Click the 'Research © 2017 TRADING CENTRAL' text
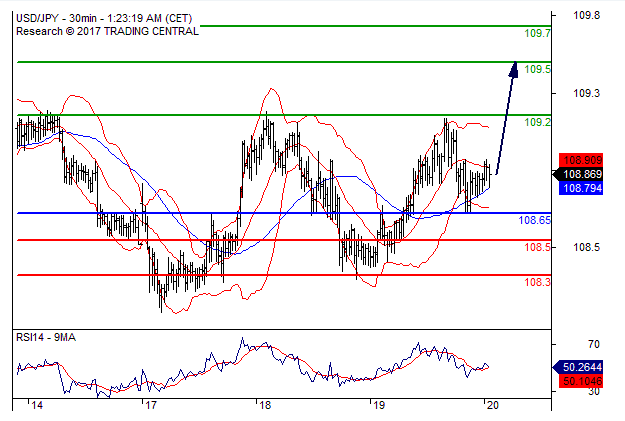Viewport: 625px width, 421px height. coord(107,31)
